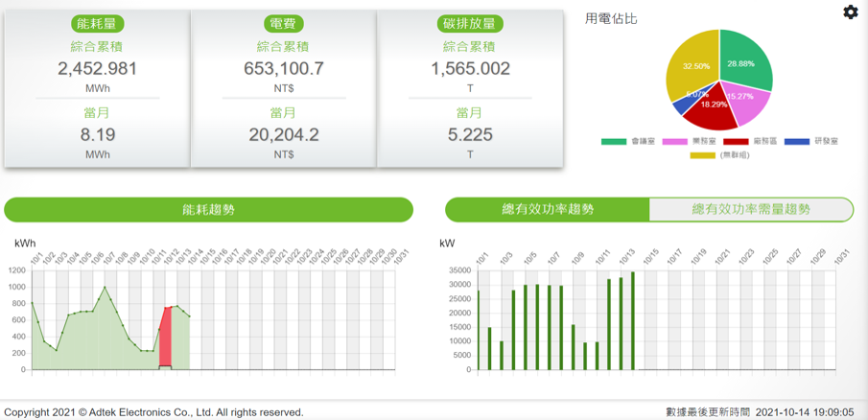The image size is (868, 420).
Task: Select the 電費 card label
Action: point(283,24)
